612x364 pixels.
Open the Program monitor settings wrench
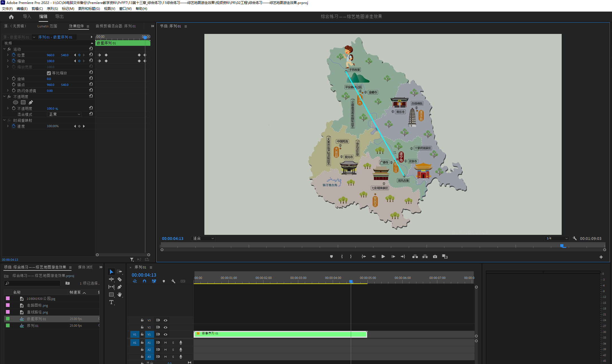(575, 239)
